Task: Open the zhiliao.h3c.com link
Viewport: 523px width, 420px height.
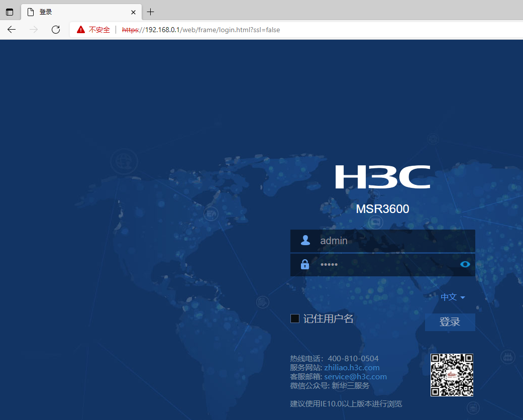Action: pos(352,368)
